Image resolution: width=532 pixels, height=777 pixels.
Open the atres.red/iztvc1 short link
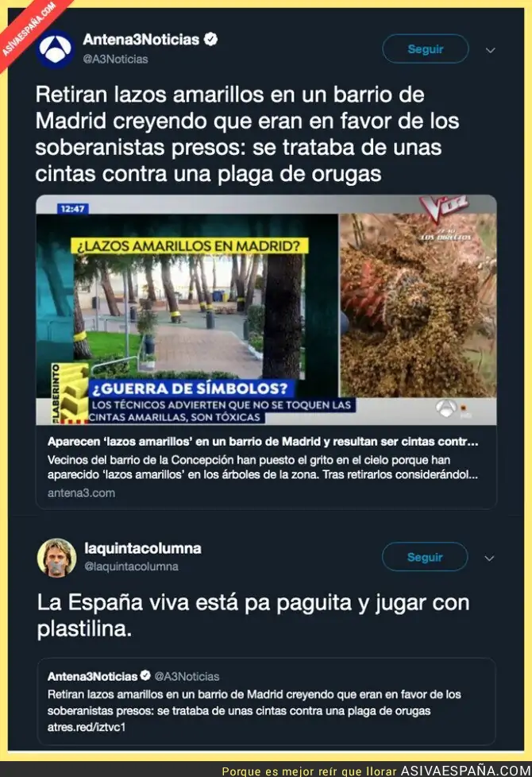tap(87, 727)
